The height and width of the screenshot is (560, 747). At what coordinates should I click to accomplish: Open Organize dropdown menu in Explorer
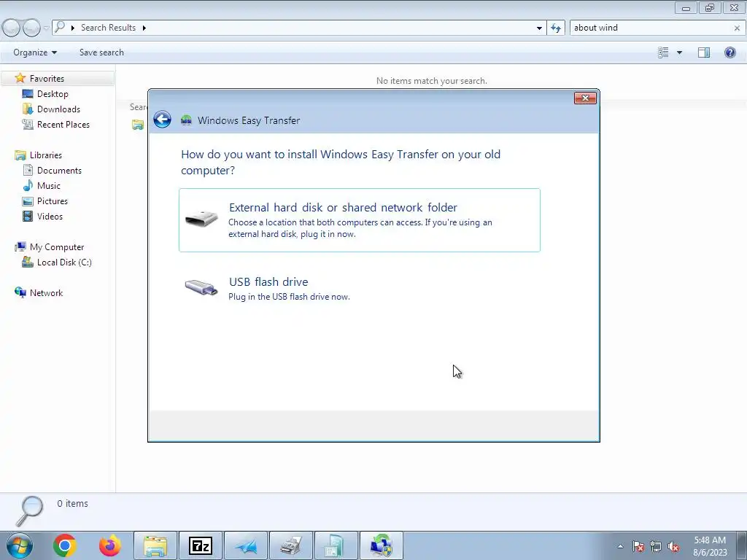pos(35,52)
